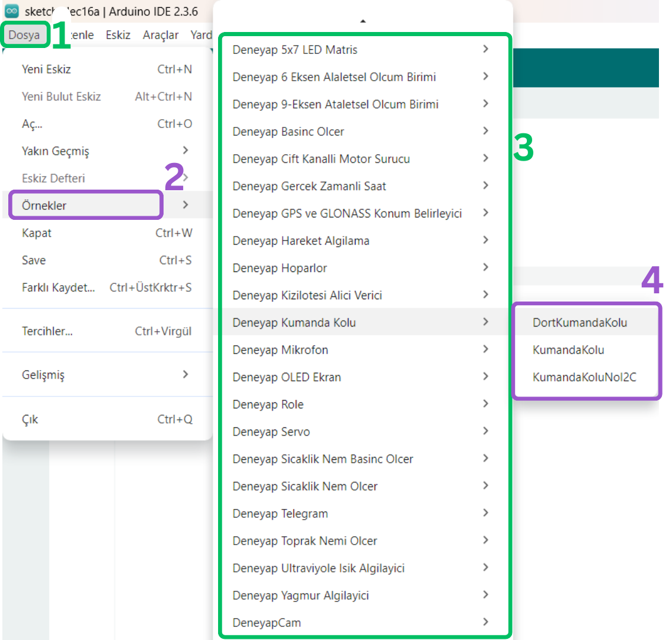Select Deneyap Kumanda Kolu entry
Image resolution: width=672 pixels, height=640 pixels.
(x=364, y=322)
